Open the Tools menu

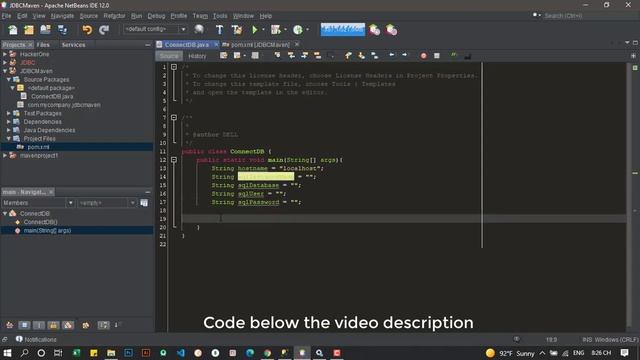(x=220, y=16)
